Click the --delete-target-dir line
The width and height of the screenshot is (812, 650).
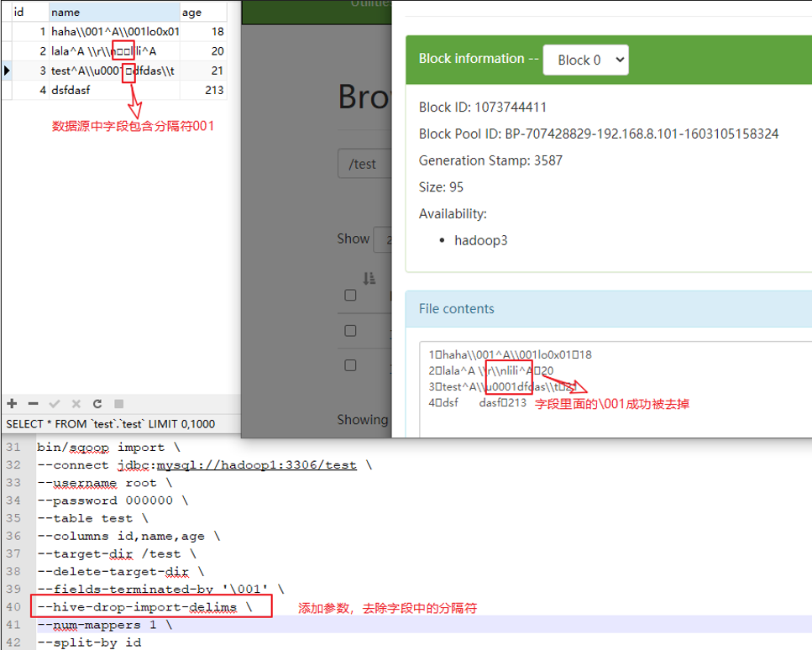tap(120, 572)
